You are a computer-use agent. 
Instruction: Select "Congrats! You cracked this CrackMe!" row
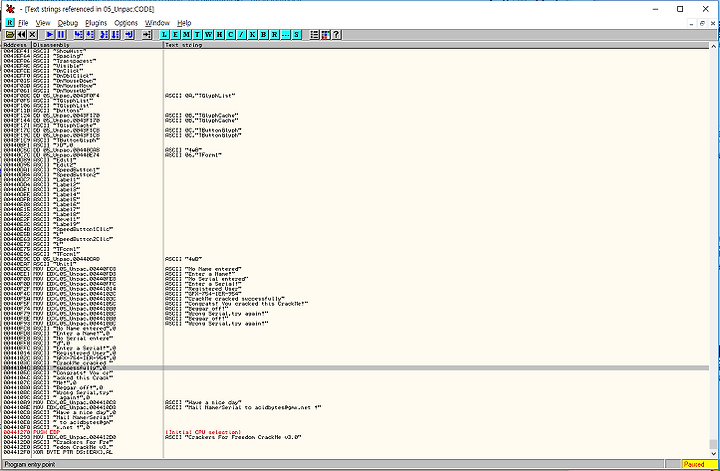356,304
